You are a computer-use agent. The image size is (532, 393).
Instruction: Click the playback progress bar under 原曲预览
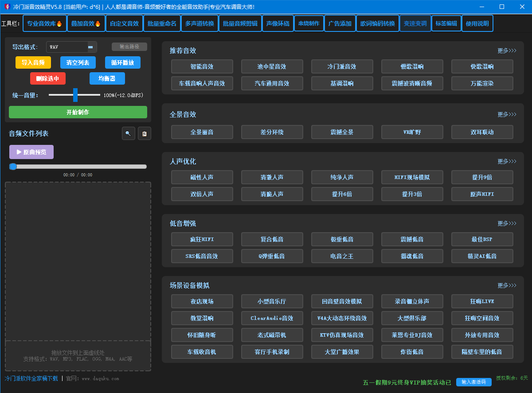[x=78, y=167]
